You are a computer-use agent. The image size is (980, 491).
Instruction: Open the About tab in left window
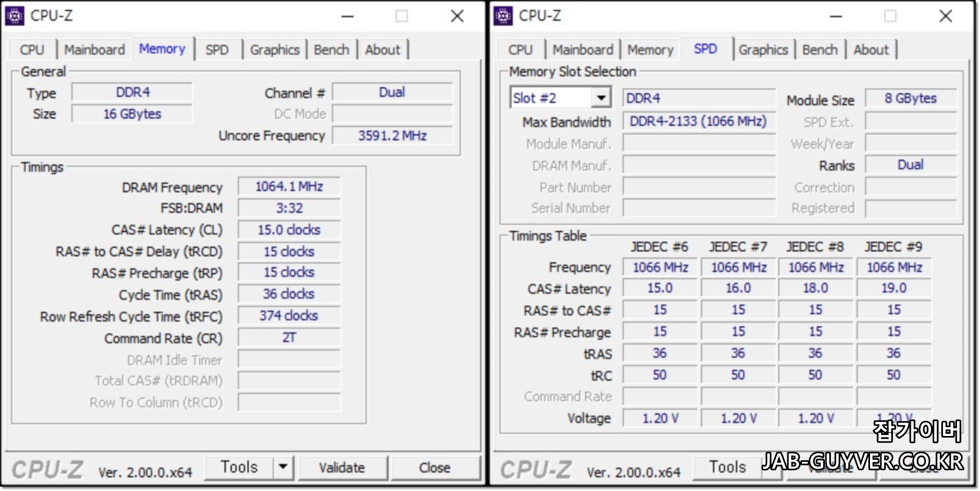[x=383, y=50]
